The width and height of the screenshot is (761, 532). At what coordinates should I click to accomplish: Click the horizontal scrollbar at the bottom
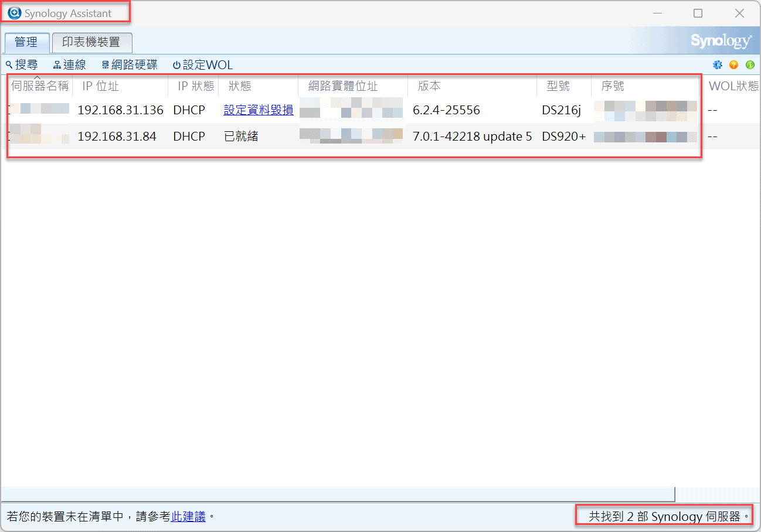point(338,494)
